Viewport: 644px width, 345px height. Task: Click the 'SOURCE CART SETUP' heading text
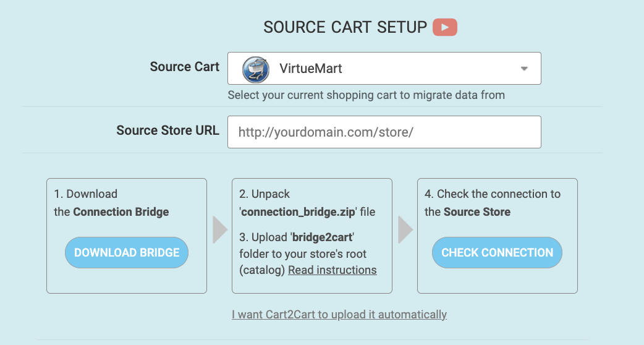pyautogui.click(x=345, y=28)
